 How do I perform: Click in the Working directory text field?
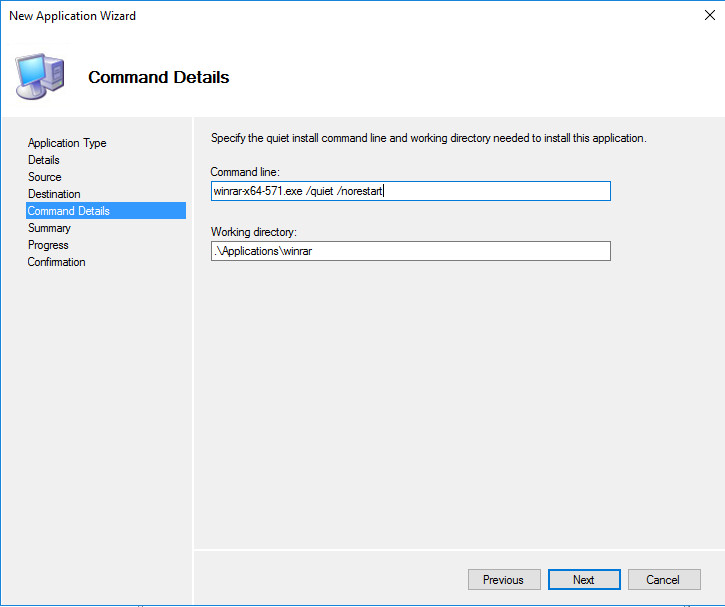click(x=411, y=251)
